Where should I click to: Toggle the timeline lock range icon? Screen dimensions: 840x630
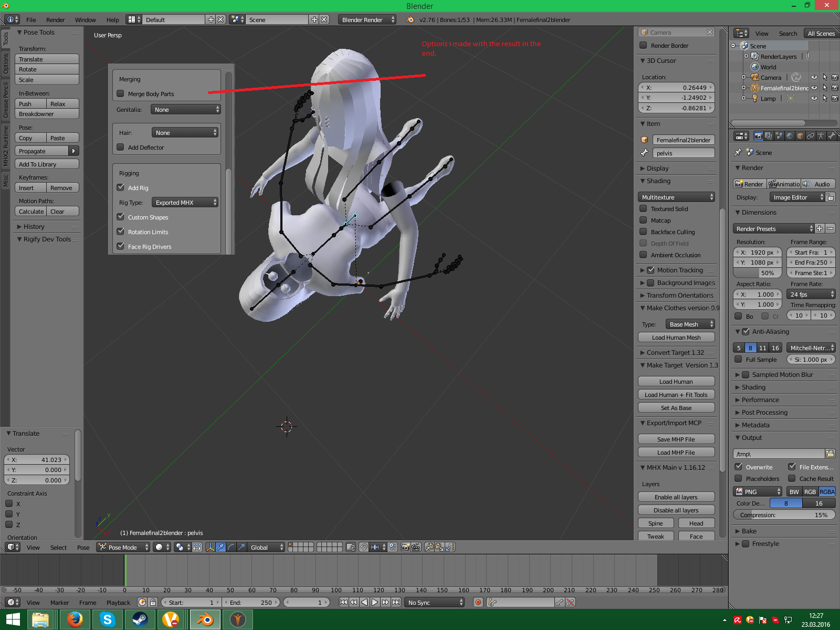[x=153, y=602]
